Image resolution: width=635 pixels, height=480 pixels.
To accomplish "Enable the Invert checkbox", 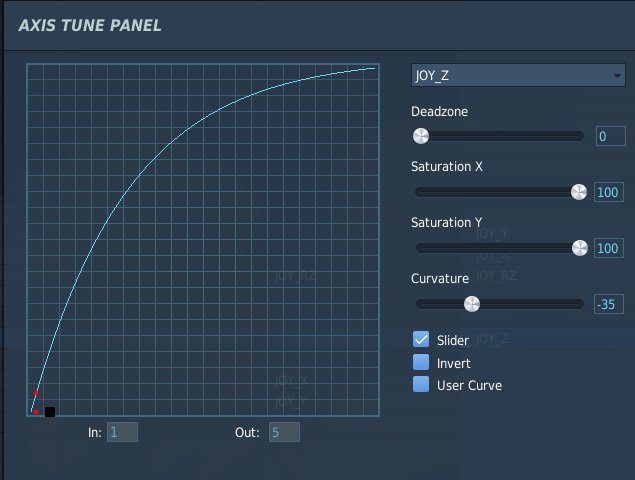I will click(x=421, y=362).
